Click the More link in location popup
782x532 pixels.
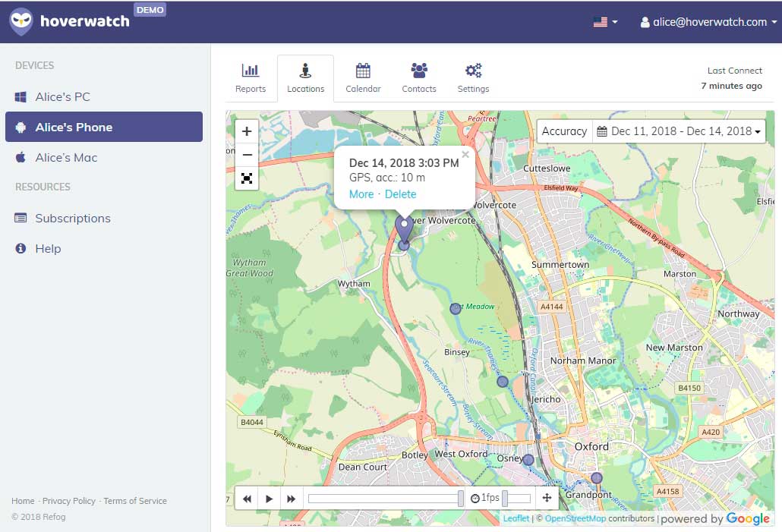(361, 194)
